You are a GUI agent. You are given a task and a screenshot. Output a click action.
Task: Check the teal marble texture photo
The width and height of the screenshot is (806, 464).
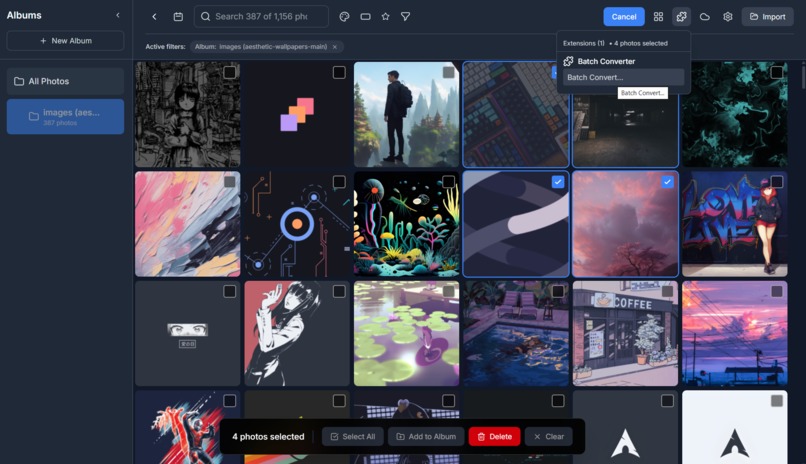[x=777, y=72]
